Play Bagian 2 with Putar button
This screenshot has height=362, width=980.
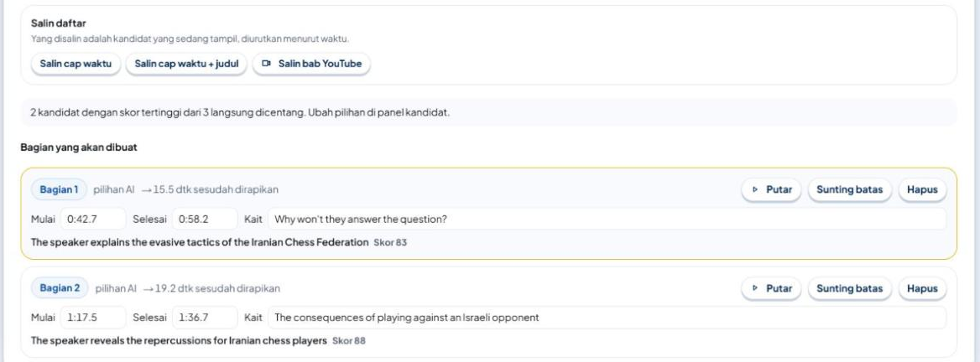[x=771, y=288]
